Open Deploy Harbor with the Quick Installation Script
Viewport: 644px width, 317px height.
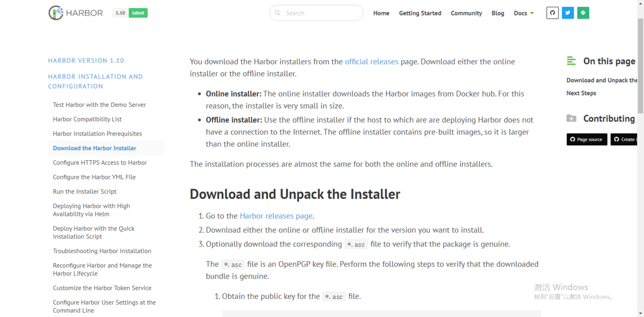(93, 232)
